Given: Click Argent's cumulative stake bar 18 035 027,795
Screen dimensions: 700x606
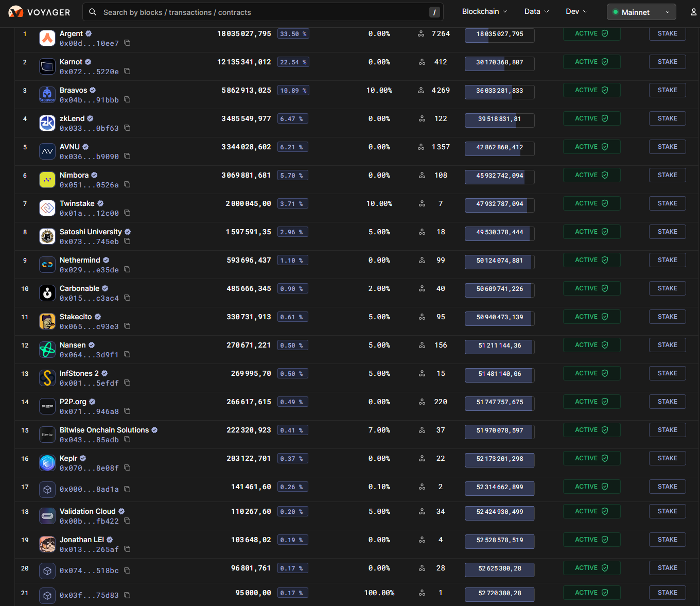Looking at the screenshot, I should [499, 34].
